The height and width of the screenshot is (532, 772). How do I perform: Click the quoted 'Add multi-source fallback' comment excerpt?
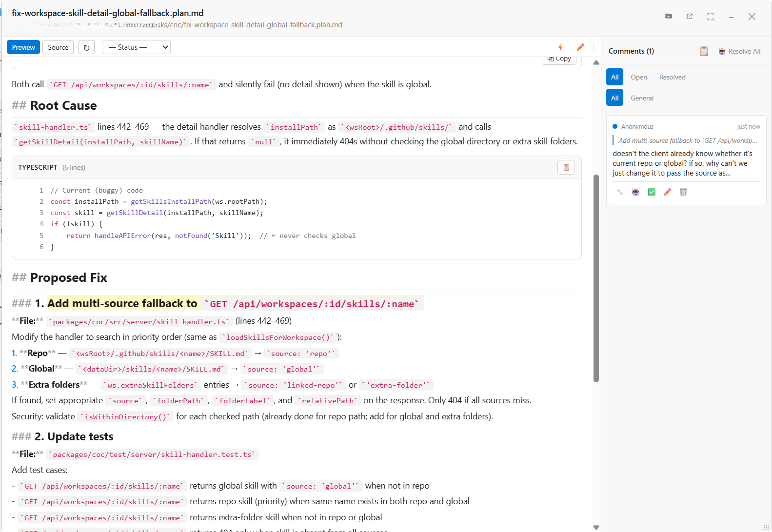click(x=688, y=140)
